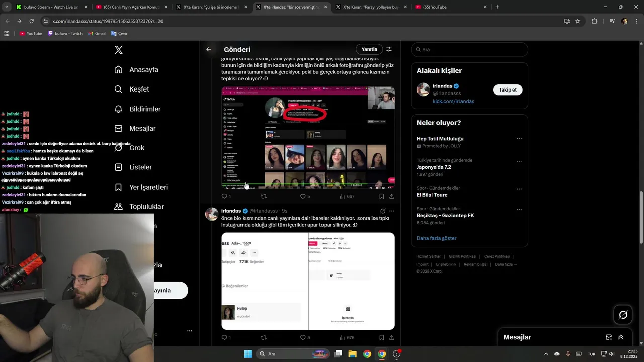Open Japonya'da 7.2 trend

point(434,167)
